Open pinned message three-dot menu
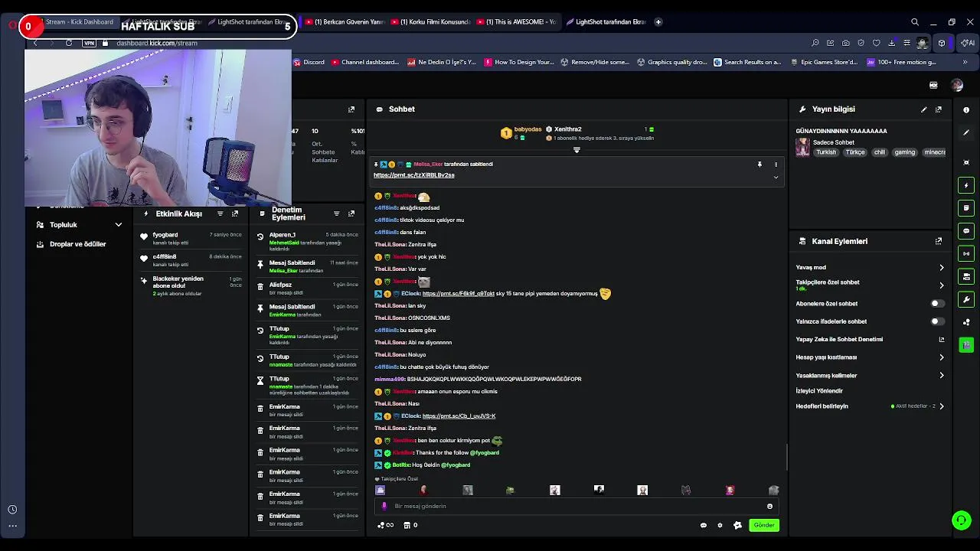This screenshot has height=551, width=980. (x=776, y=165)
